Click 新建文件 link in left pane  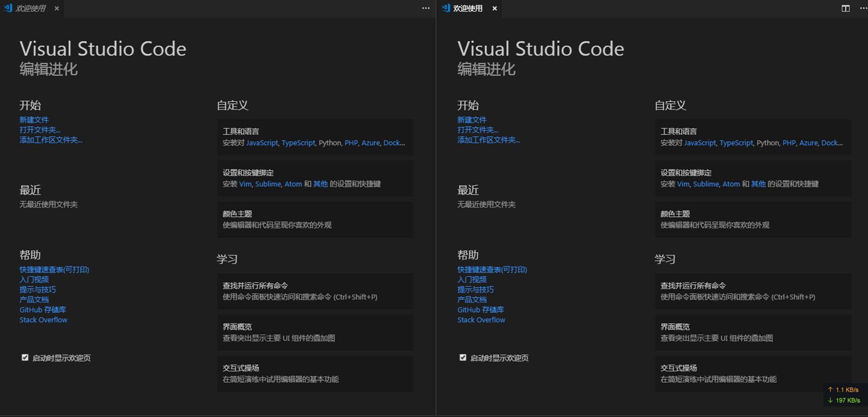pos(34,120)
